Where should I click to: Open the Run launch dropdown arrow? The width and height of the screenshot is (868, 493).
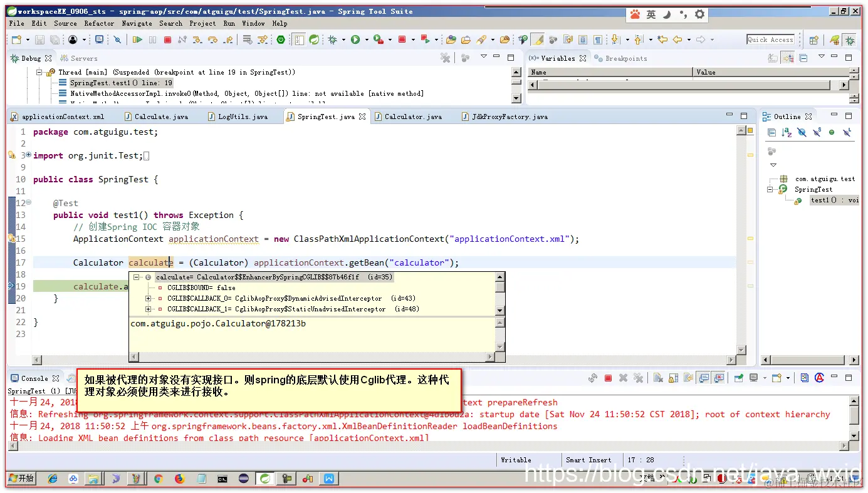[367, 39]
